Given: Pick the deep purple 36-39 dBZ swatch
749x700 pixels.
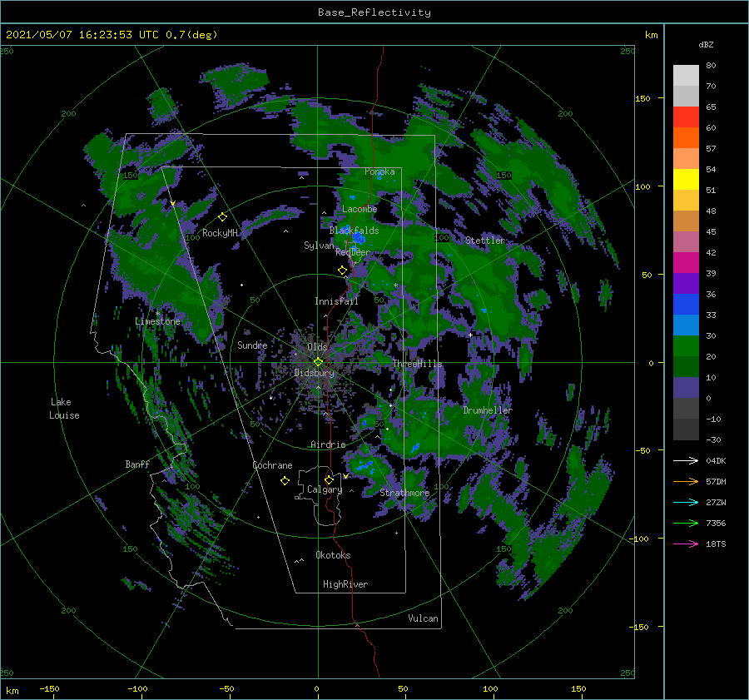Looking at the screenshot, I should click(686, 283).
